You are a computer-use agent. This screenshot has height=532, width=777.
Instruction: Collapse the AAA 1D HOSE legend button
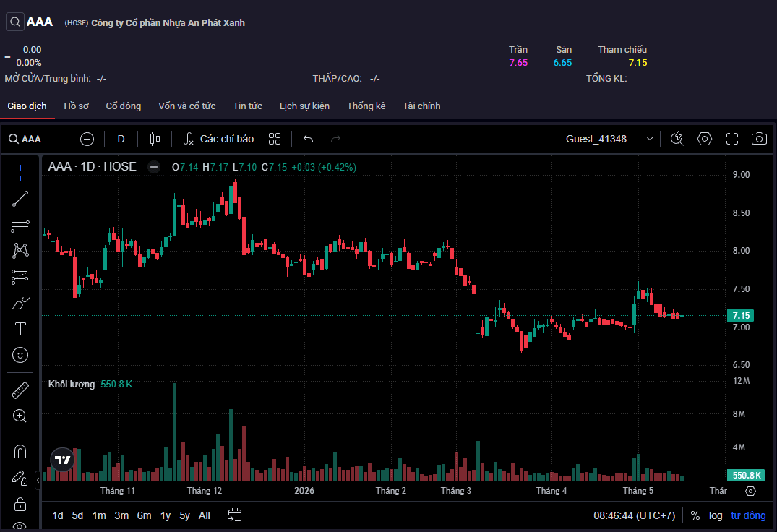click(x=154, y=167)
